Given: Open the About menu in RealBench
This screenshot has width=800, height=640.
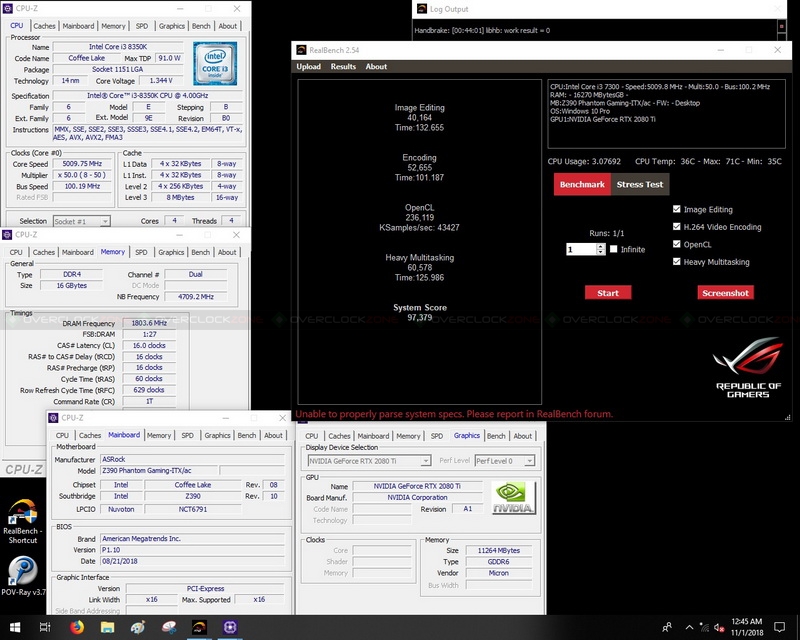Looking at the screenshot, I should coord(376,66).
